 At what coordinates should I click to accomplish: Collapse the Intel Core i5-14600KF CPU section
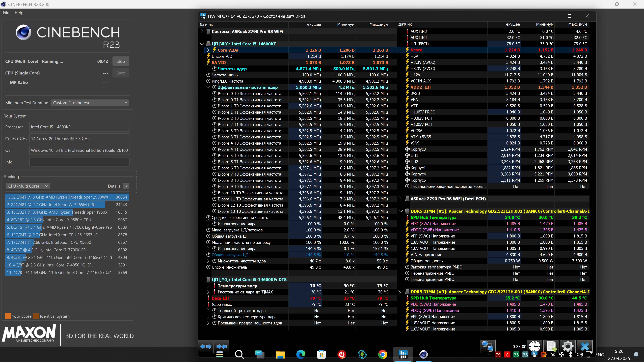[x=202, y=44]
